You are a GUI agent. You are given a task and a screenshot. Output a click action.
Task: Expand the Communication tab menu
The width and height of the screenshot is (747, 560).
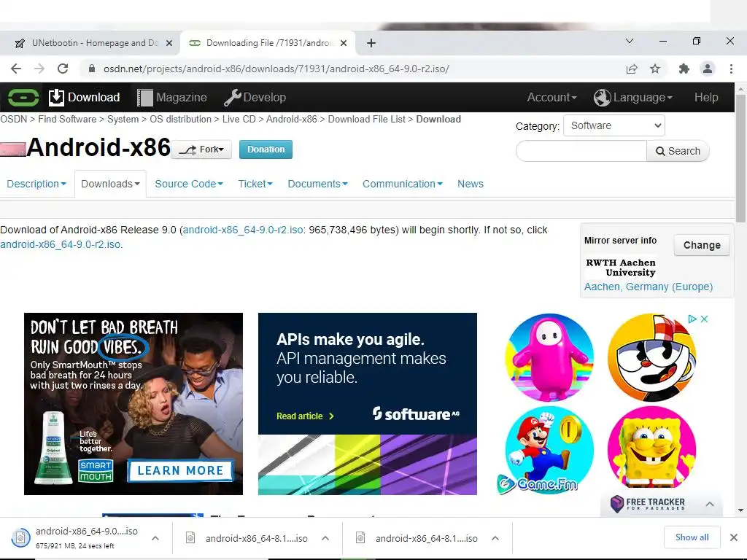tap(403, 184)
